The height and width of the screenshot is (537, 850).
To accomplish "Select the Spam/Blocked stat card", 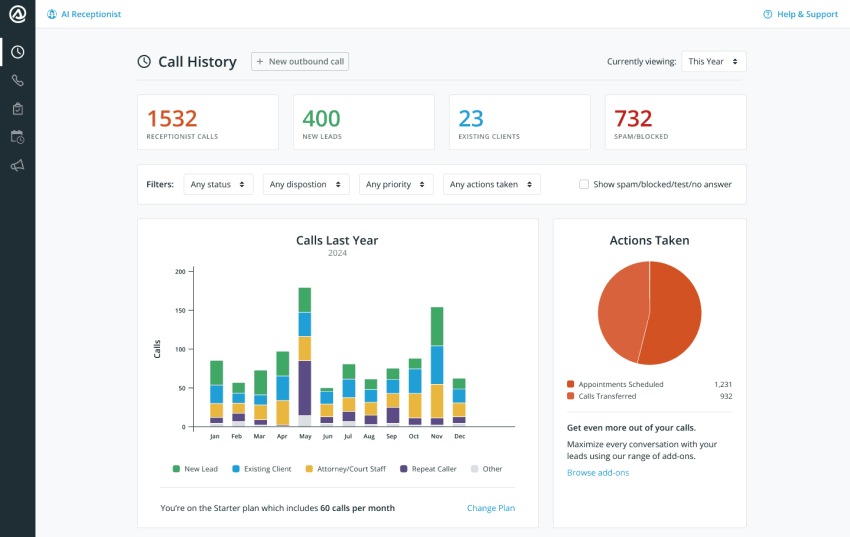I will coord(675,122).
